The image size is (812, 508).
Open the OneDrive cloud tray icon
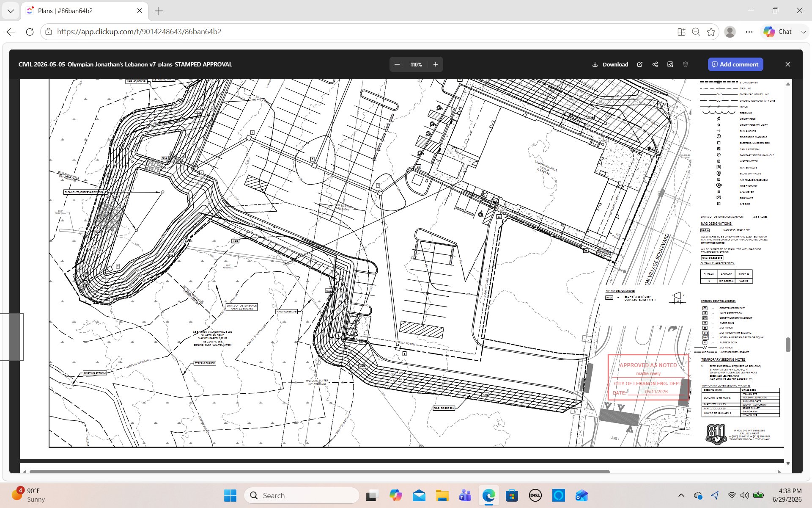[x=698, y=495]
